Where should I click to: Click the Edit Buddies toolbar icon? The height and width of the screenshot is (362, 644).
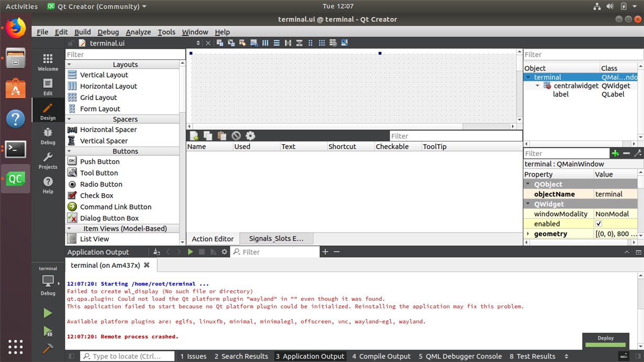[x=242, y=43]
